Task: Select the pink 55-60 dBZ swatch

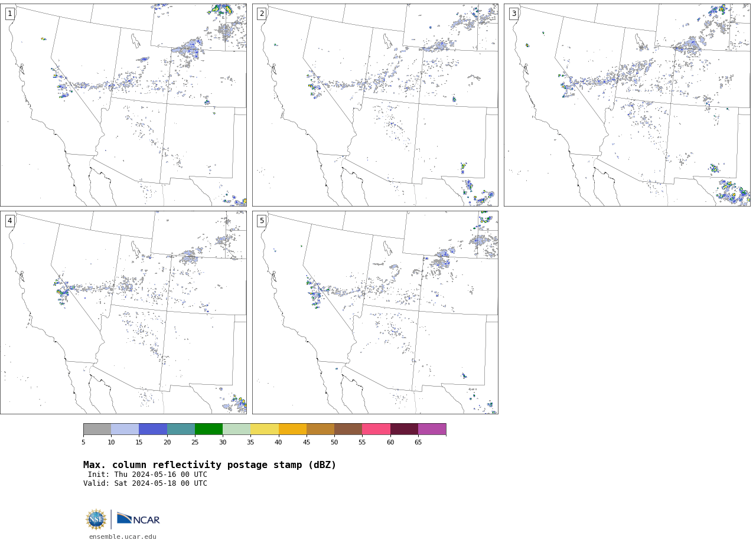Action: click(x=376, y=429)
